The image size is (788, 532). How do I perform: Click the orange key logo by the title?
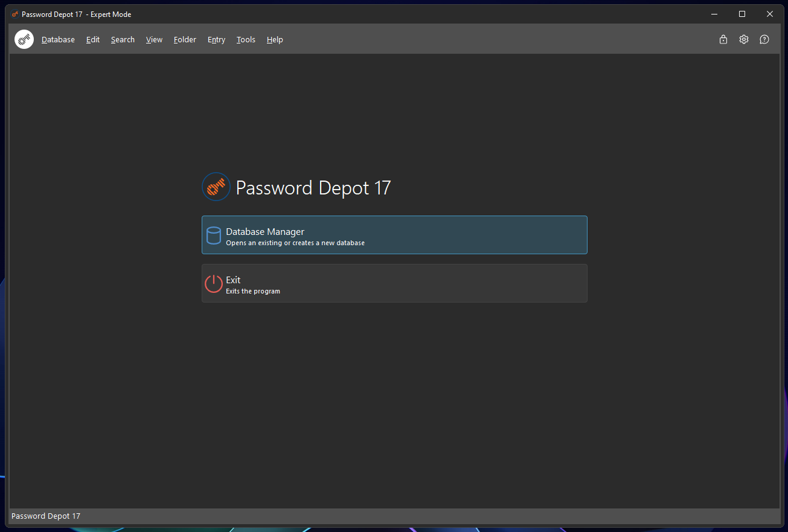[216, 187]
